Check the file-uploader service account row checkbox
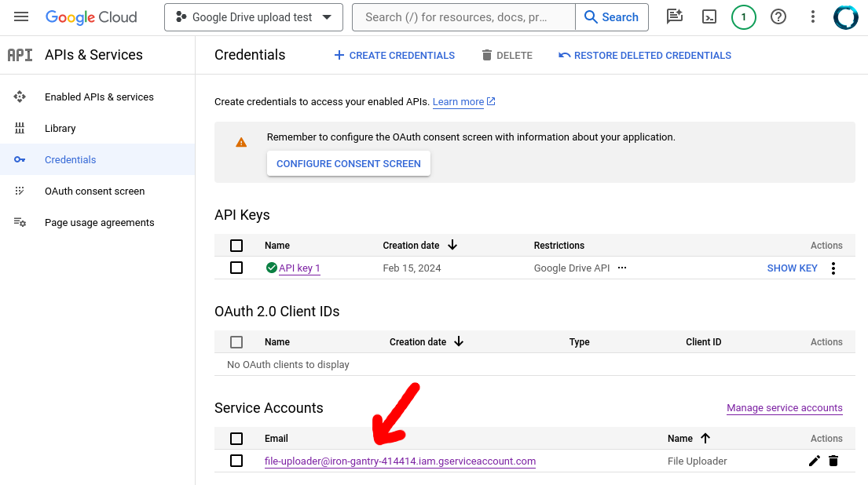Image resolution: width=868 pixels, height=485 pixels. 236,461
